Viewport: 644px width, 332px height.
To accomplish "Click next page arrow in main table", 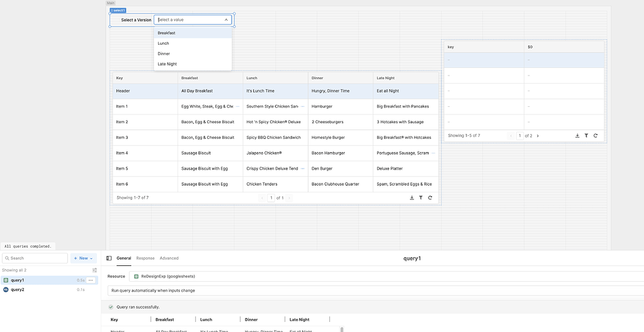I will tap(289, 198).
